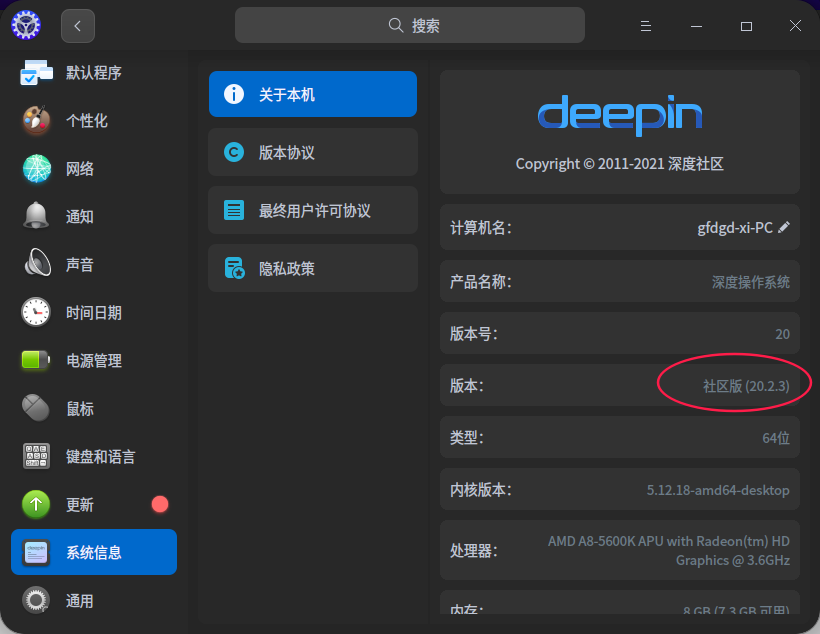Select 键盘和语言 label in sidebar
The width and height of the screenshot is (820, 634).
point(100,457)
